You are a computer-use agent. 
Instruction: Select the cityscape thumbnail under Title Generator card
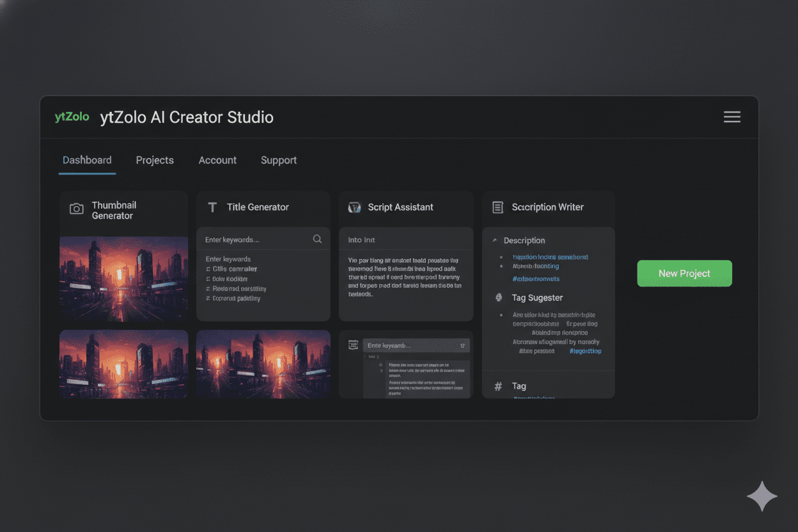tap(263, 364)
